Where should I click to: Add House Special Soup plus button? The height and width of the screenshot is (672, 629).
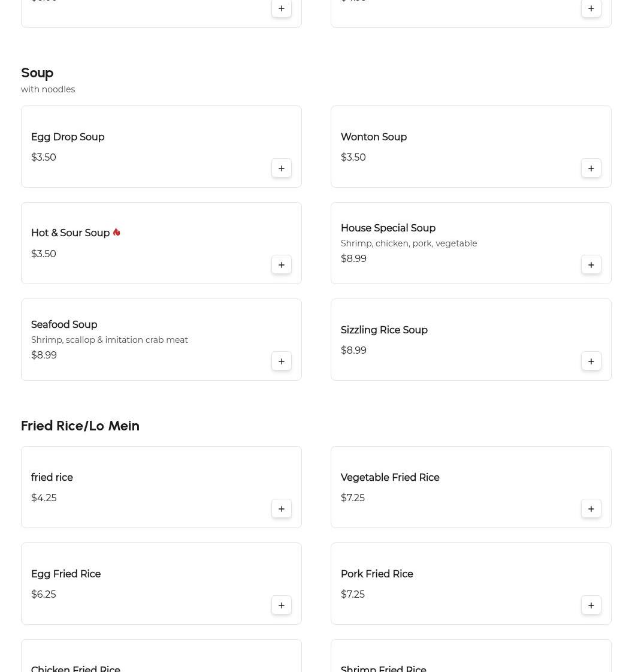pos(591,265)
